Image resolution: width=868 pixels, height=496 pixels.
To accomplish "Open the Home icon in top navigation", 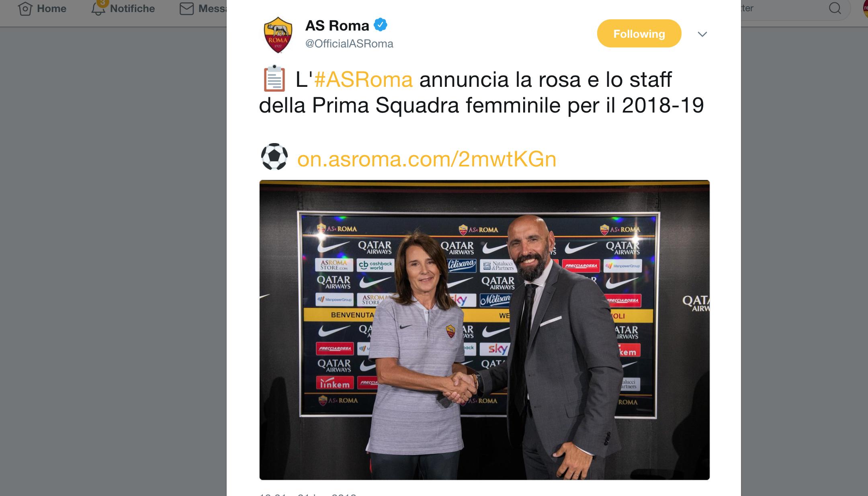I will click(25, 8).
